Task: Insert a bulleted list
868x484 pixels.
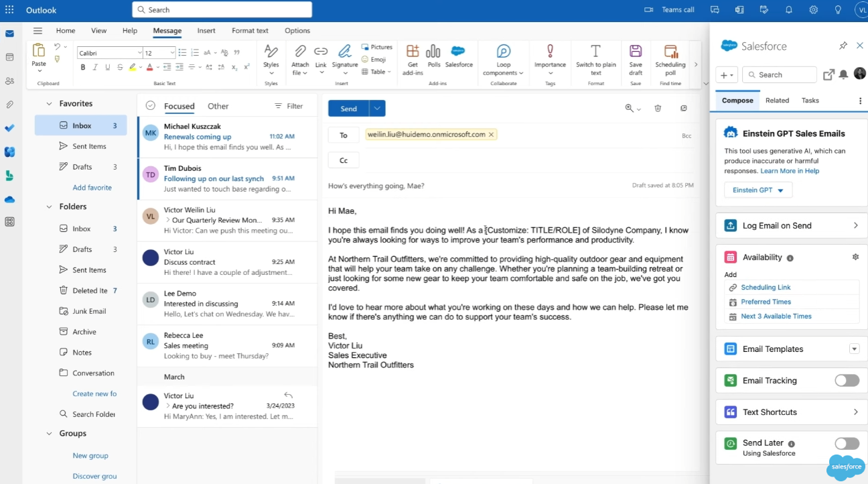Action: 183,52
